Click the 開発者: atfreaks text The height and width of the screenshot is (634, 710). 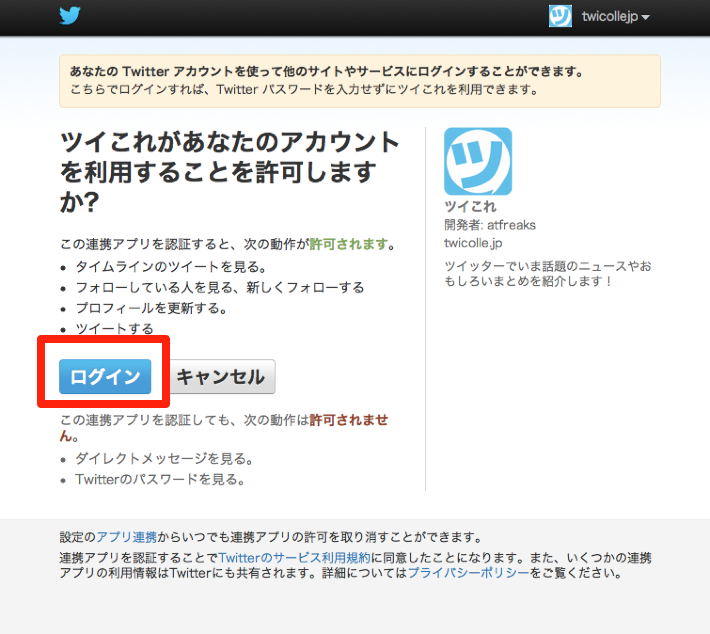point(489,225)
